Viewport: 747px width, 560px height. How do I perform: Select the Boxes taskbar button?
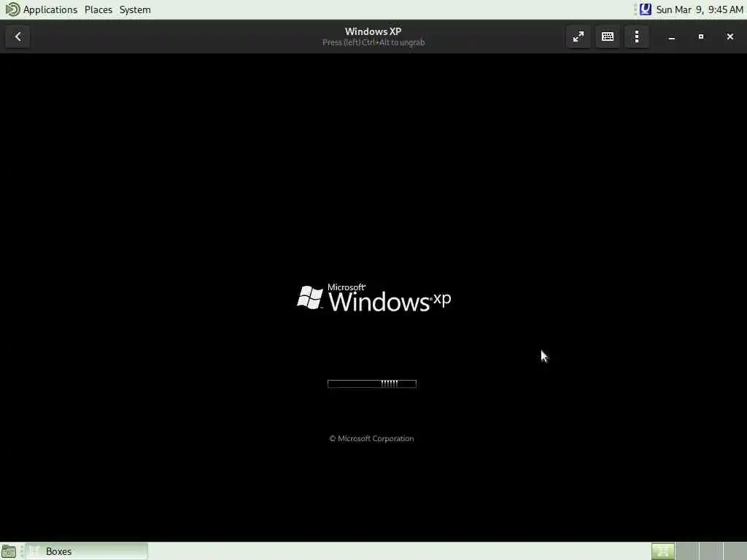[x=87, y=551]
